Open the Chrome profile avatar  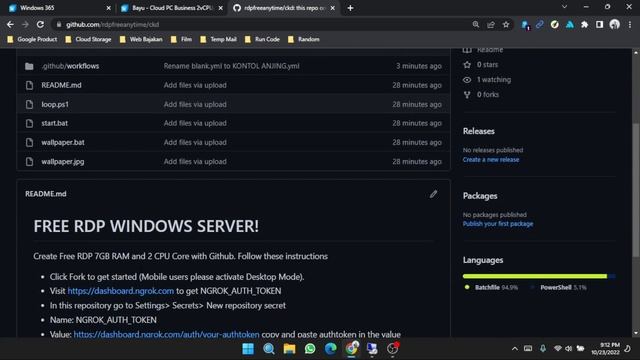[x=614, y=24]
